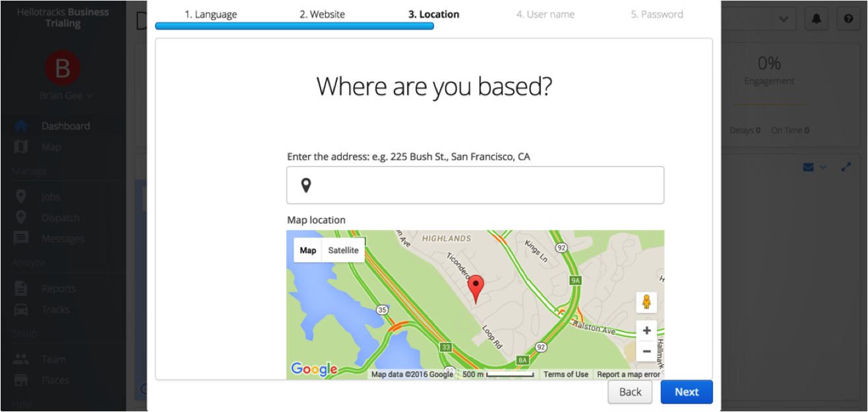
Task: Click Report a map error link
Action: pyautogui.click(x=628, y=374)
